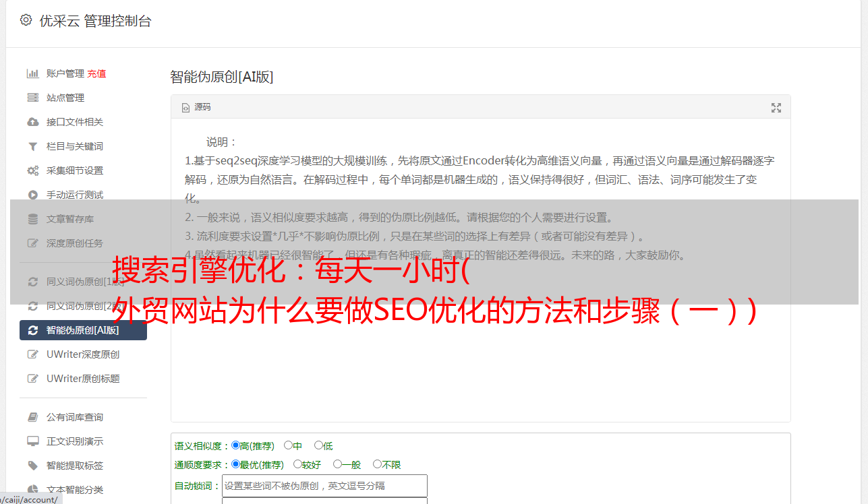868x504 pixels.
Task: Click the fullscreen expand icon in editor toolbar
Action: (776, 108)
